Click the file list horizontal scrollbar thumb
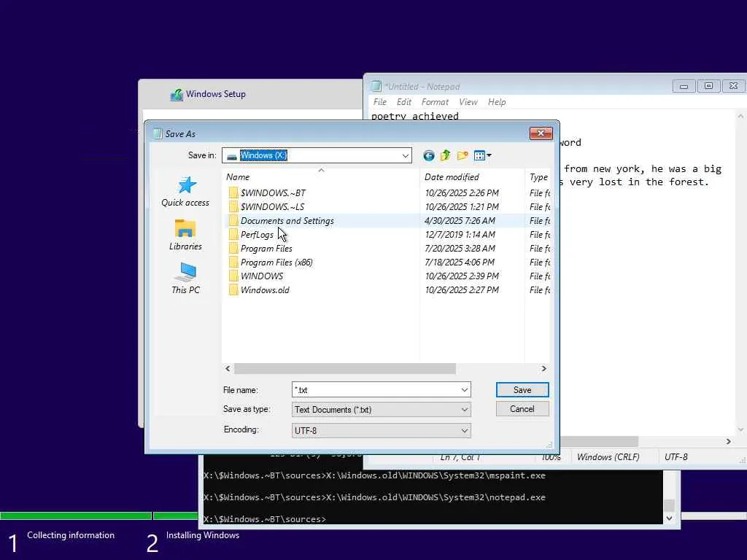The width and height of the screenshot is (747, 560). click(345, 368)
